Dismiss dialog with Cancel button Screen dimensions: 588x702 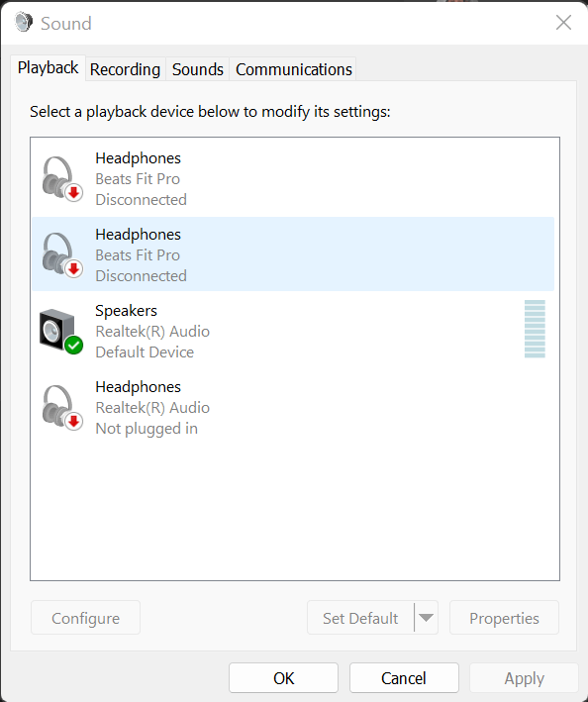pos(404,678)
